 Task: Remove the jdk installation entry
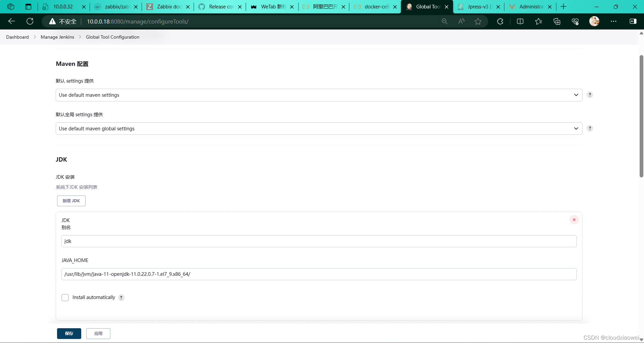click(574, 220)
